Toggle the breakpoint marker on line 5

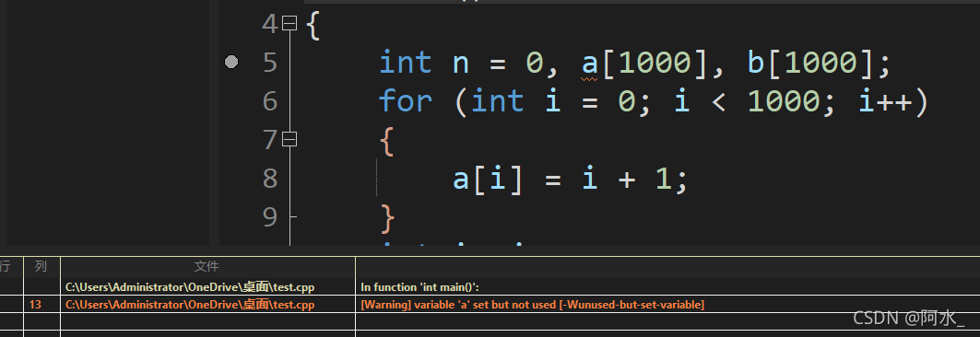coord(231,62)
